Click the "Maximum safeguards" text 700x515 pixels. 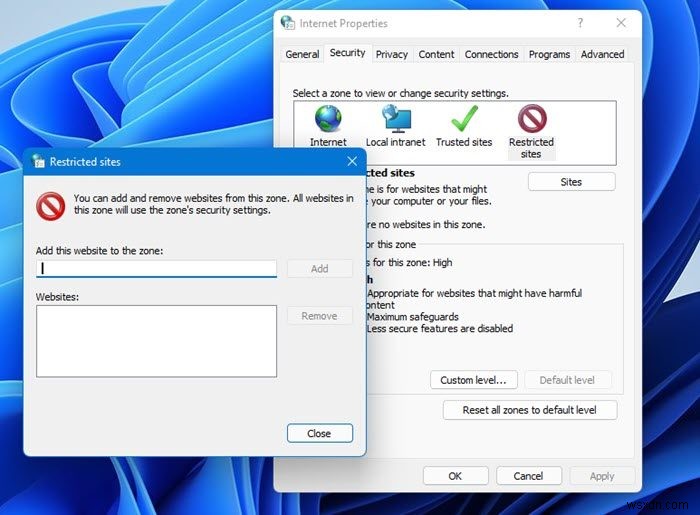click(x=412, y=317)
